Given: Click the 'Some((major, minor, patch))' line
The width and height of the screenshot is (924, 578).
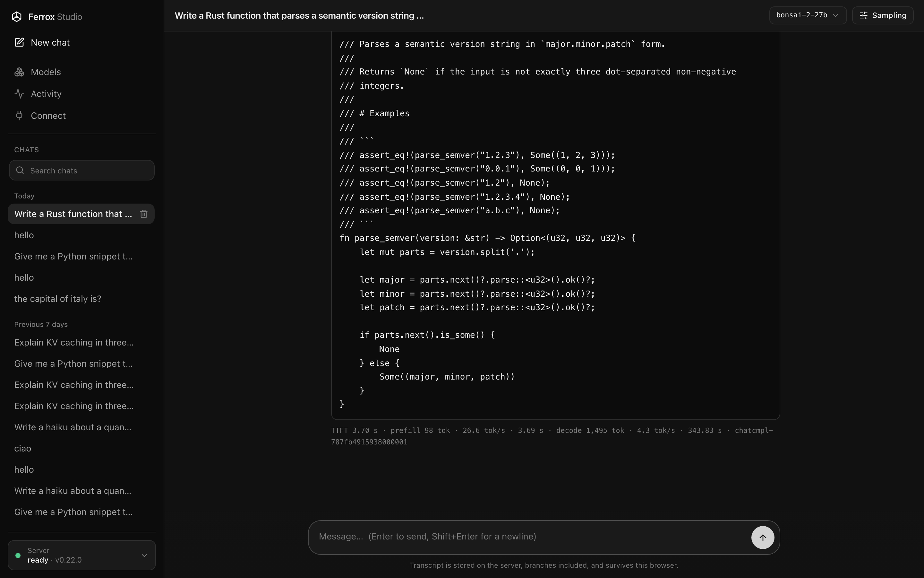Looking at the screenshot, I should point(447,377).
